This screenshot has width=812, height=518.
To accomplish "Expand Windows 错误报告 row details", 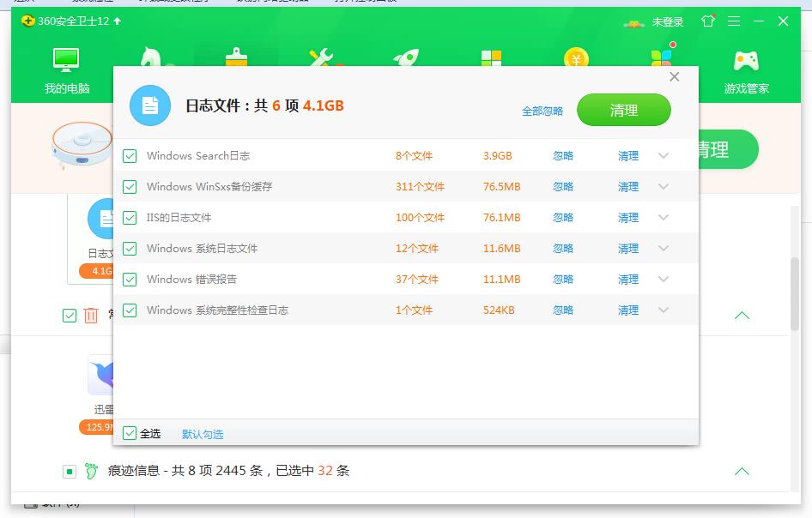I will [x=664, y=280].
